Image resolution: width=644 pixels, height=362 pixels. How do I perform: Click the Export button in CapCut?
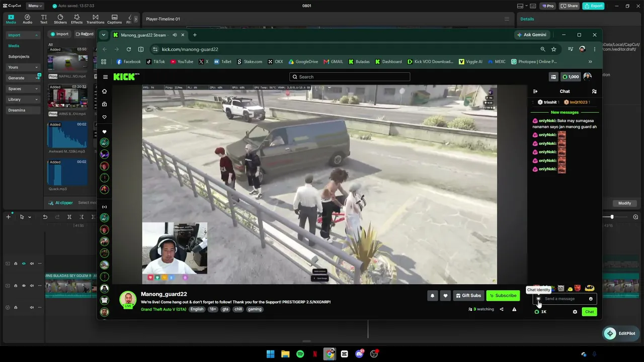(x=593, y=6)
